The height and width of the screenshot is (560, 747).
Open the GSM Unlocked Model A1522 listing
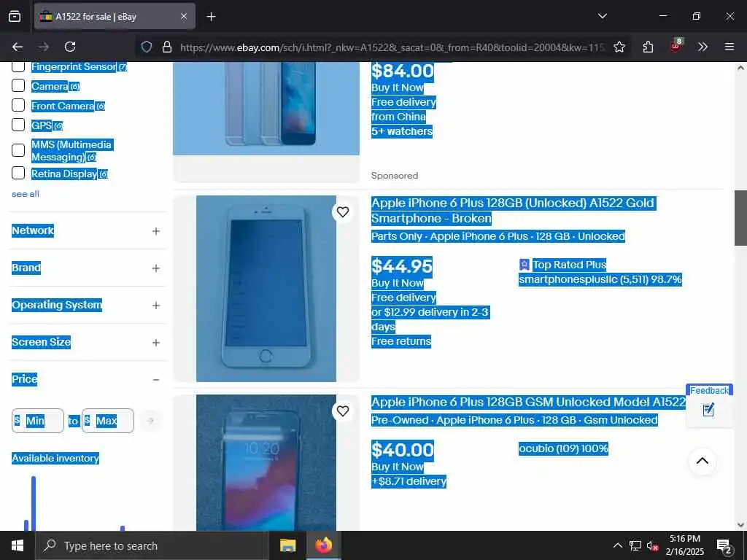coord(528,402)
